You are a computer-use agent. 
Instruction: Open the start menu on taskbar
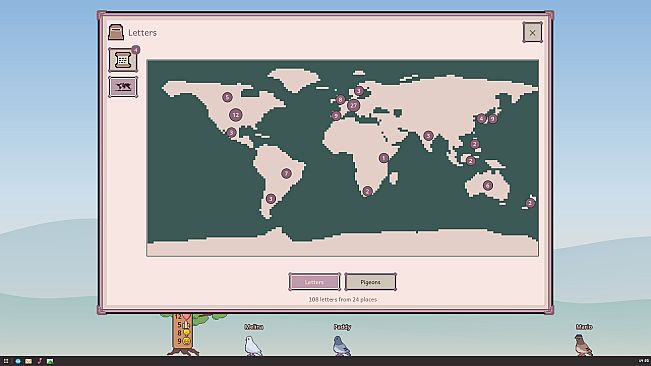click(x=6, y=361)
